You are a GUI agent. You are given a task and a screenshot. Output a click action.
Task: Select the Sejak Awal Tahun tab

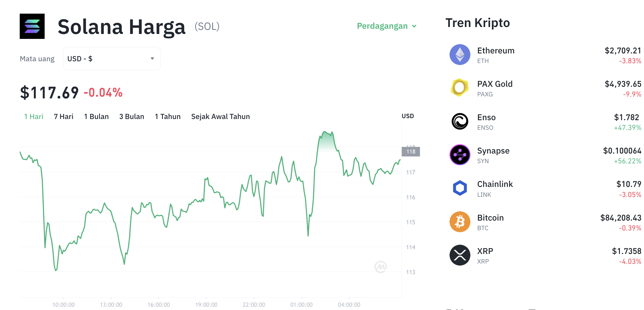220,116
